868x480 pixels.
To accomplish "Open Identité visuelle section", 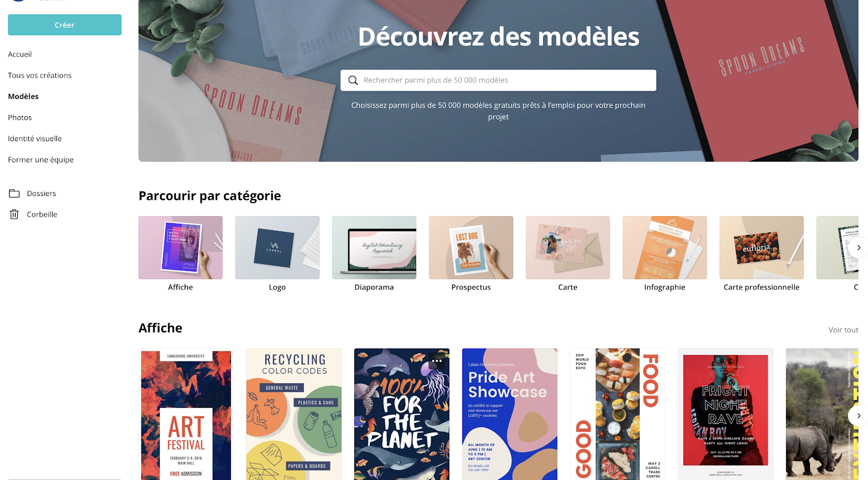I will coord(35,138).
